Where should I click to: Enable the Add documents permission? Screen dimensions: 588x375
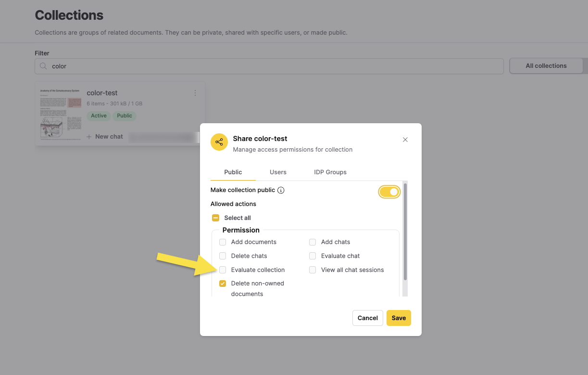tap(223, 242)
